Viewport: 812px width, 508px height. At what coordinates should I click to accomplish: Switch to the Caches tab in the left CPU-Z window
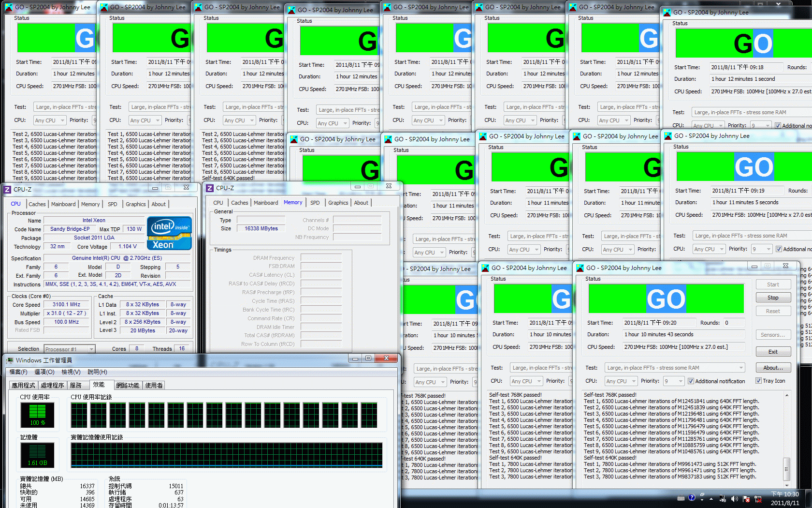coord(37,204)
